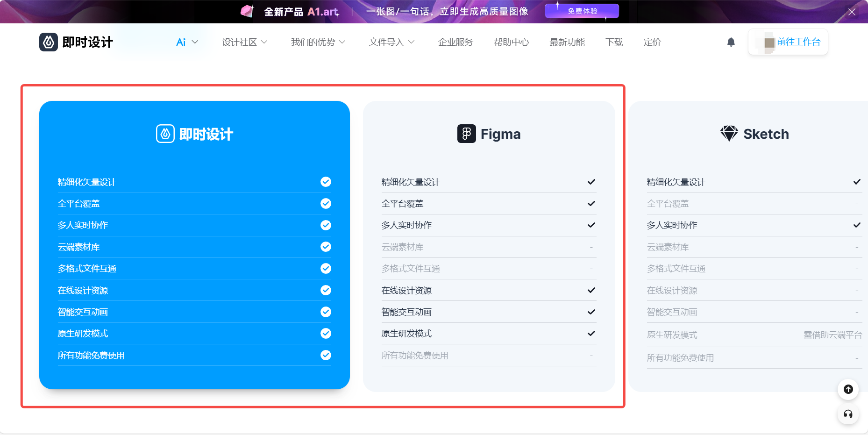Click the Figma logo icon
The image size is (868, 435).
pos(466,134)
